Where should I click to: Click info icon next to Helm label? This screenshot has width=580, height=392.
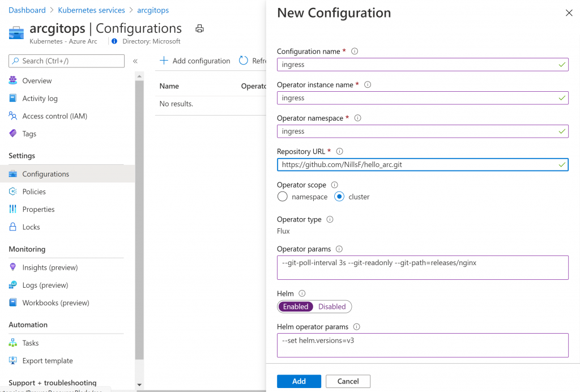(x=302, y=293)
